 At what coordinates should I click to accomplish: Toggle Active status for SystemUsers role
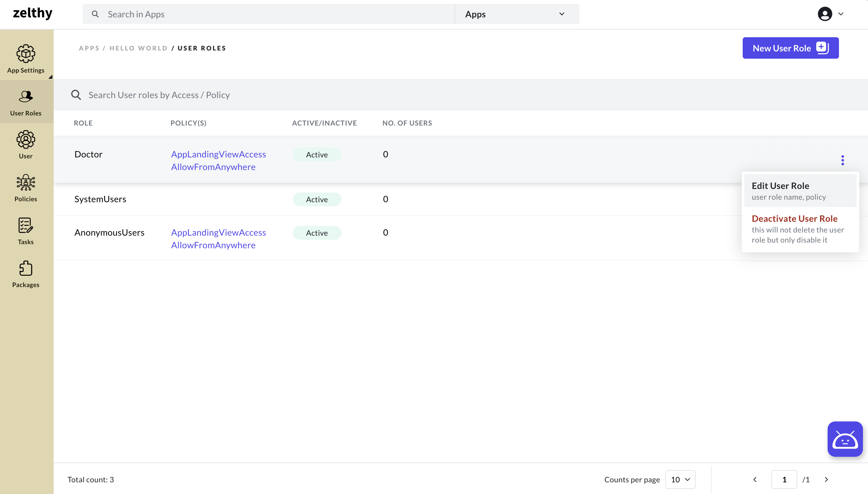pos(317,199)
